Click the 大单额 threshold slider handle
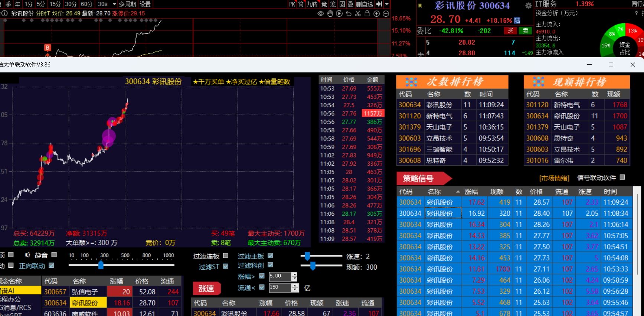 tap(101, 265)
